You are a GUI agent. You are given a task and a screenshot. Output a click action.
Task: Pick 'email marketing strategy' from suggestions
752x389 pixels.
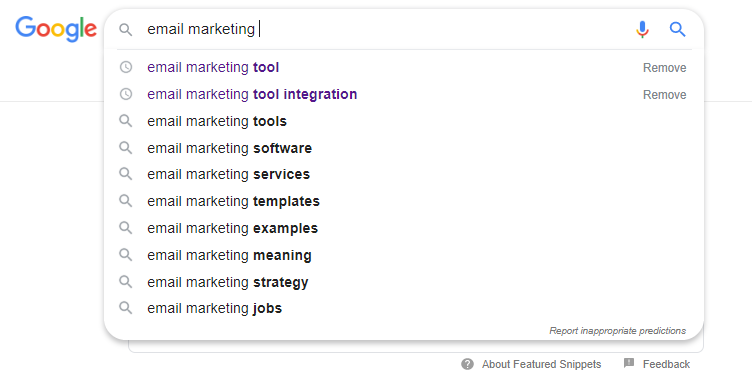point(404,282)
